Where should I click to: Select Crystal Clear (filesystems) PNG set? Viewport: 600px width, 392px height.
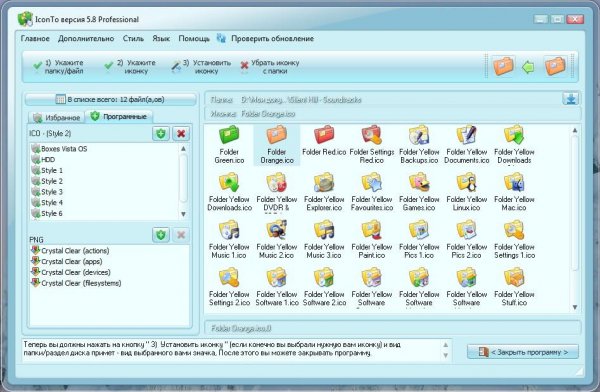coord(109,283)
